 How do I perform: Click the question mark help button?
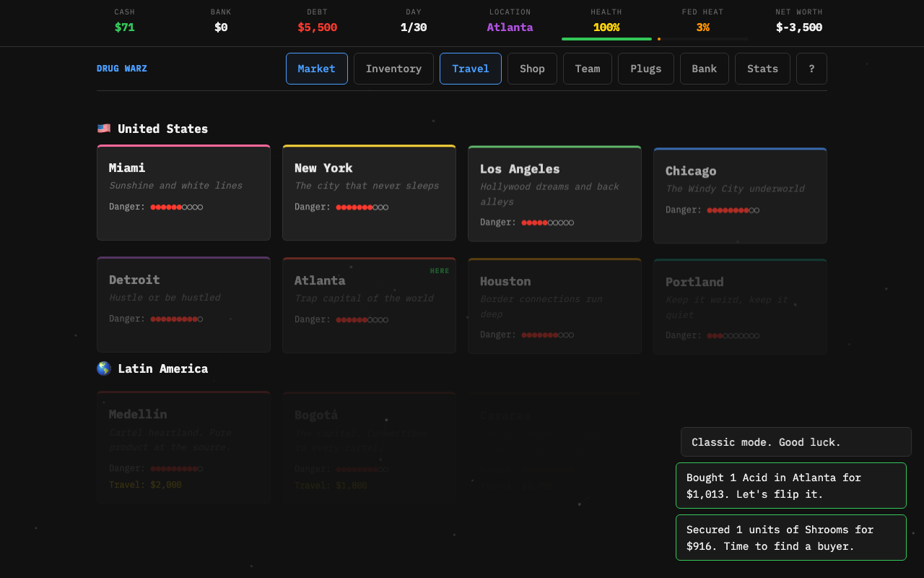pos(811,69)
